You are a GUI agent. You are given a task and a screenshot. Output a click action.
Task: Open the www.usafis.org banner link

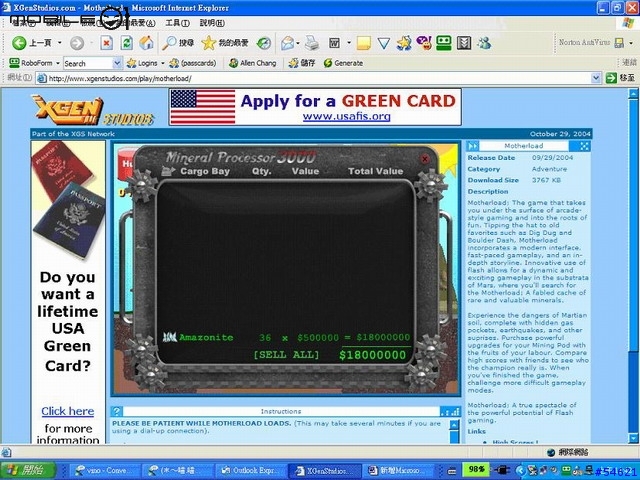click(346, 116)
